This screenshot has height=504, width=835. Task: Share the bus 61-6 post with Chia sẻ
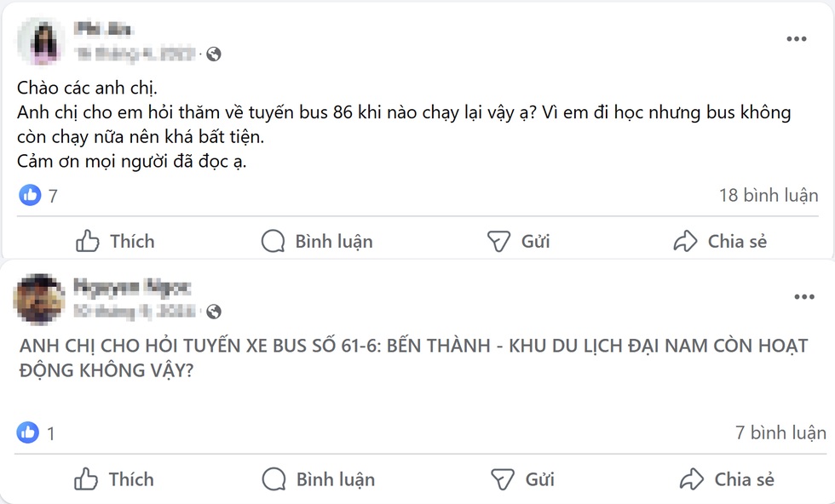coord(727,479)
